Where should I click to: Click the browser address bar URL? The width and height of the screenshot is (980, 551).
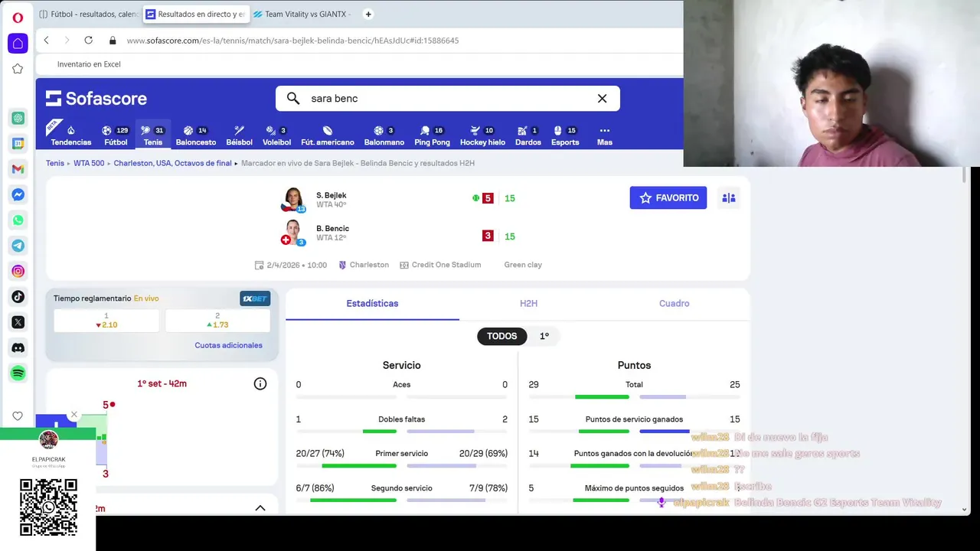click(x=292, y=41)
